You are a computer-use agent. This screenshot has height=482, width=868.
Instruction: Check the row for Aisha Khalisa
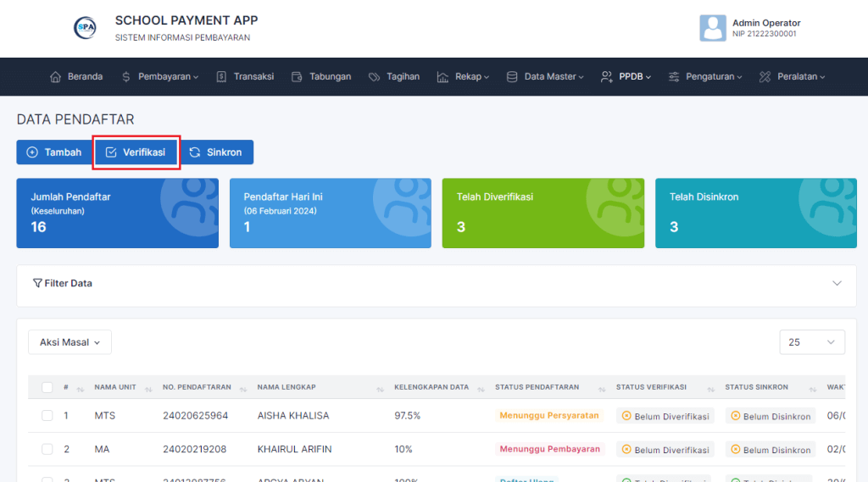(47, 416)
